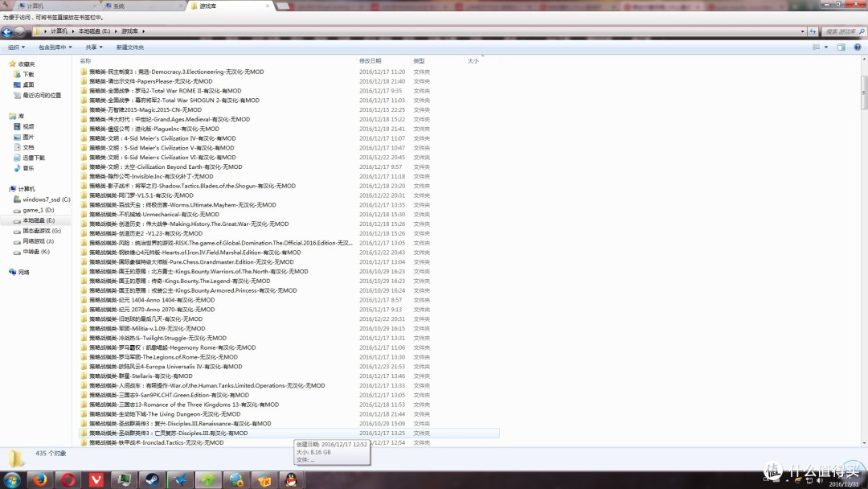
Task: Open the wrench settings icon in tab bar
Action: pos(6,6)
